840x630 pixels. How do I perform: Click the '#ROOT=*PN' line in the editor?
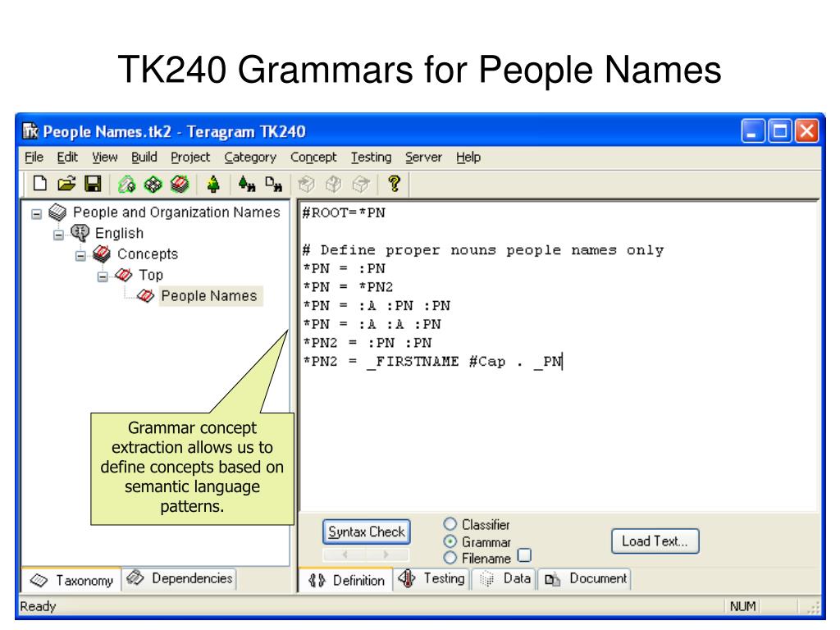(344, 213)
